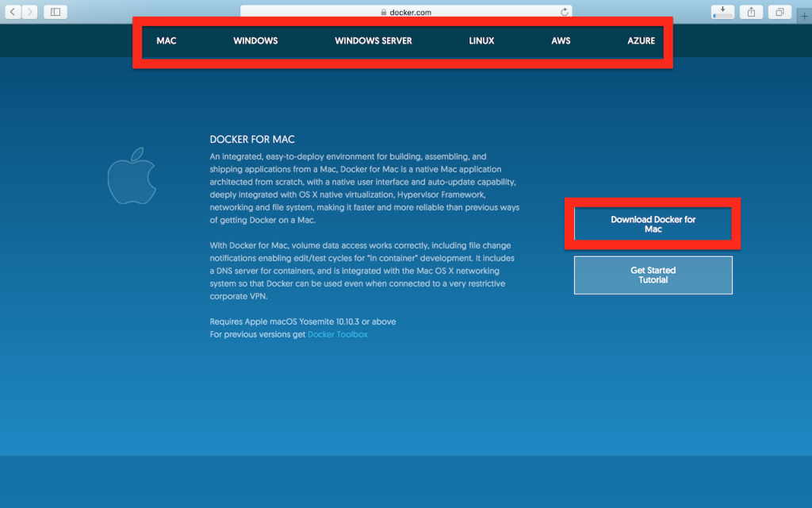812x508 pixels.
Task: Click the Apple logo image
Action: tap(132, 175)
